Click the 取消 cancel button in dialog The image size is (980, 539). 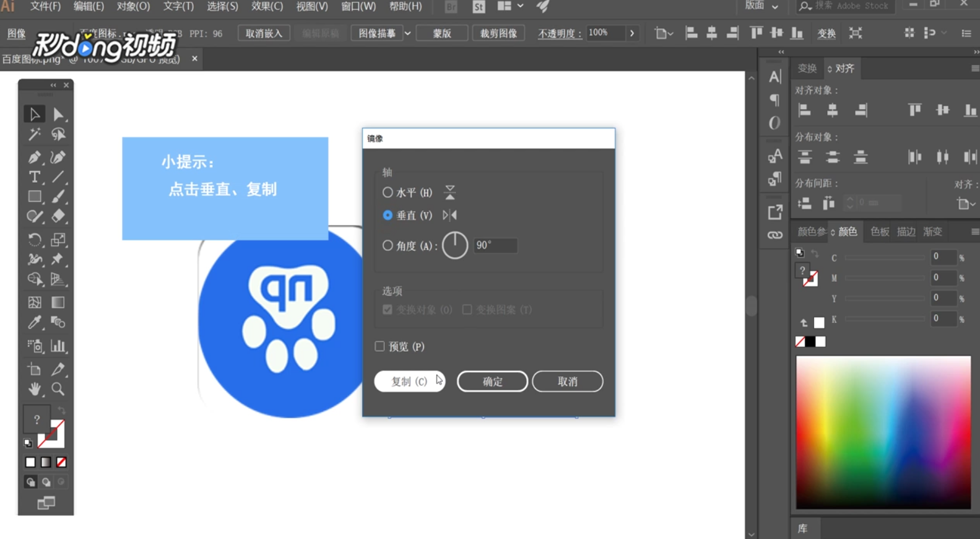pos(568,382)
